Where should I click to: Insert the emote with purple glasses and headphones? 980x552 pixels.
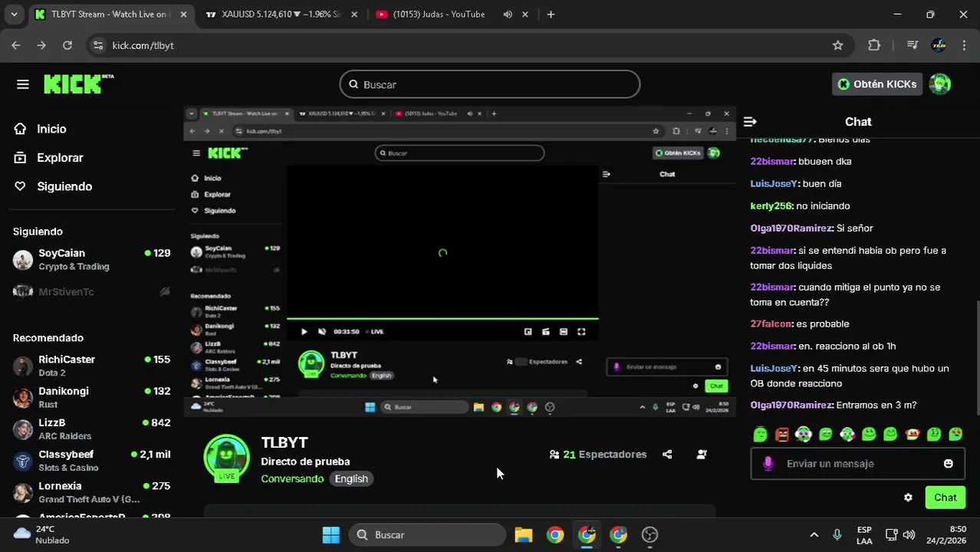(x=803, y=435)
